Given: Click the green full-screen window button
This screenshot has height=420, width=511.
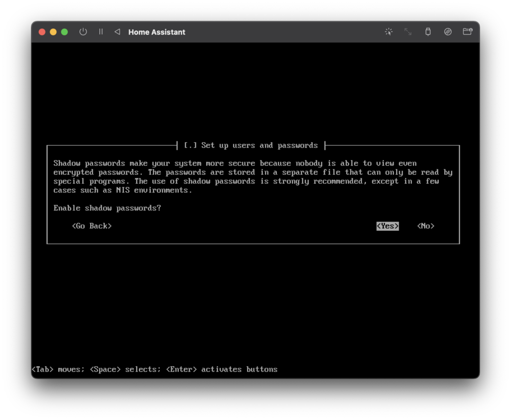Looking at the screenshot, I should click(64, 32).
